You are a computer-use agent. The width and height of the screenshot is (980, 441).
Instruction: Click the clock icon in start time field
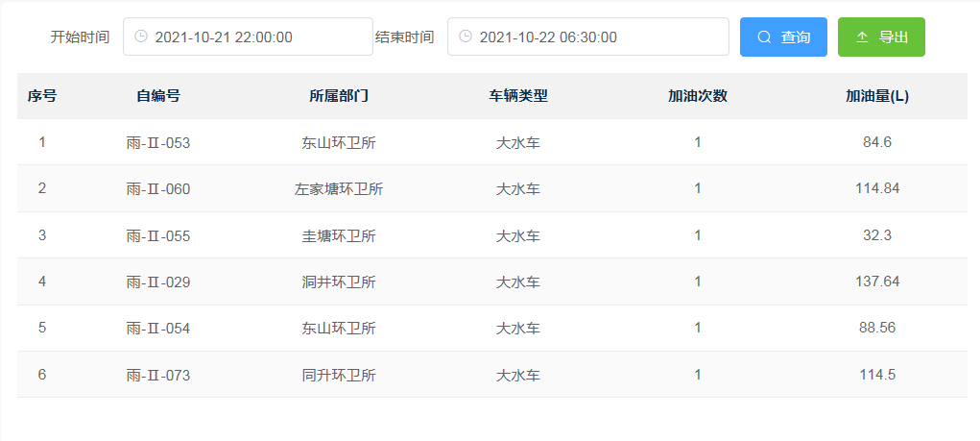click(141, 37)
